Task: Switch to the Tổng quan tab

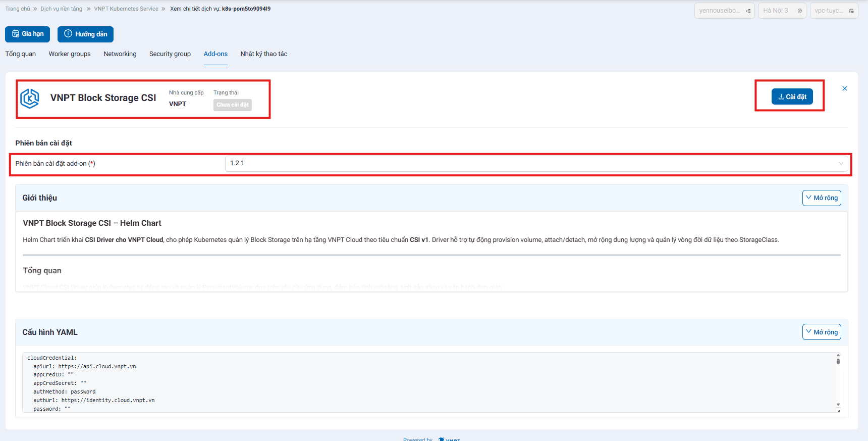Action: [21, 54]
